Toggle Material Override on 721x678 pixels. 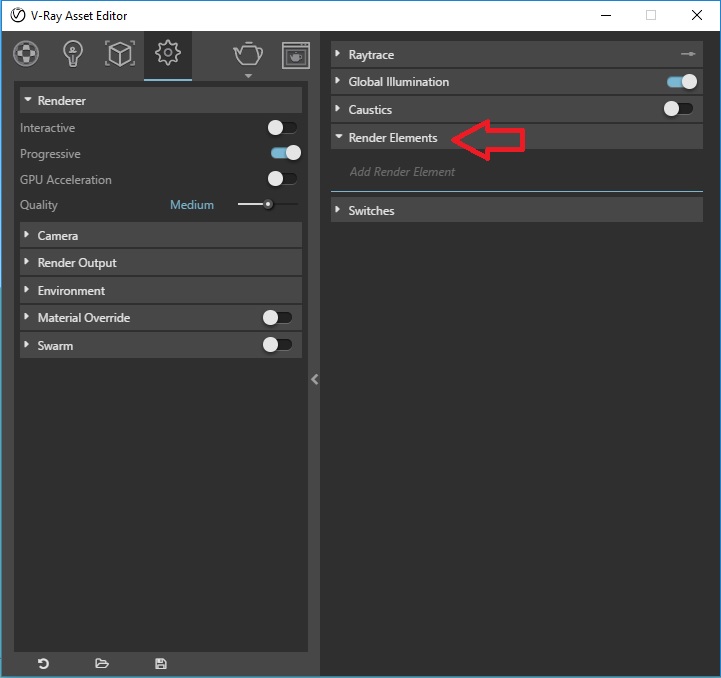point(277,317)
